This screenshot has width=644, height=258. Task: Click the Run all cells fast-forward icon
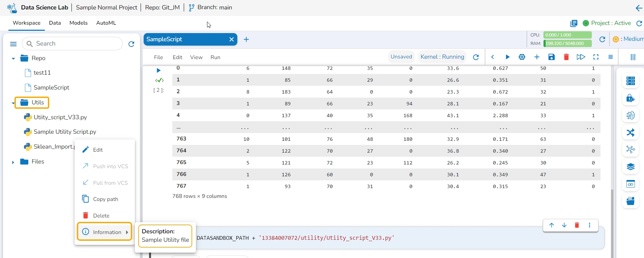(581, 57)
